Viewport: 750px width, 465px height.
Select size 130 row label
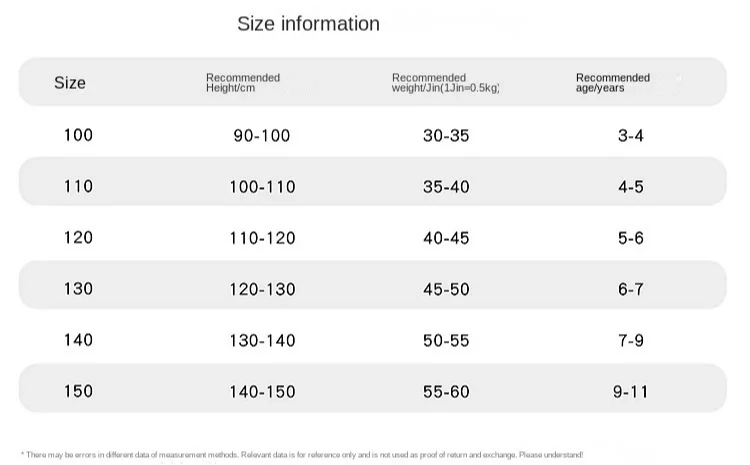click(78, 288)
